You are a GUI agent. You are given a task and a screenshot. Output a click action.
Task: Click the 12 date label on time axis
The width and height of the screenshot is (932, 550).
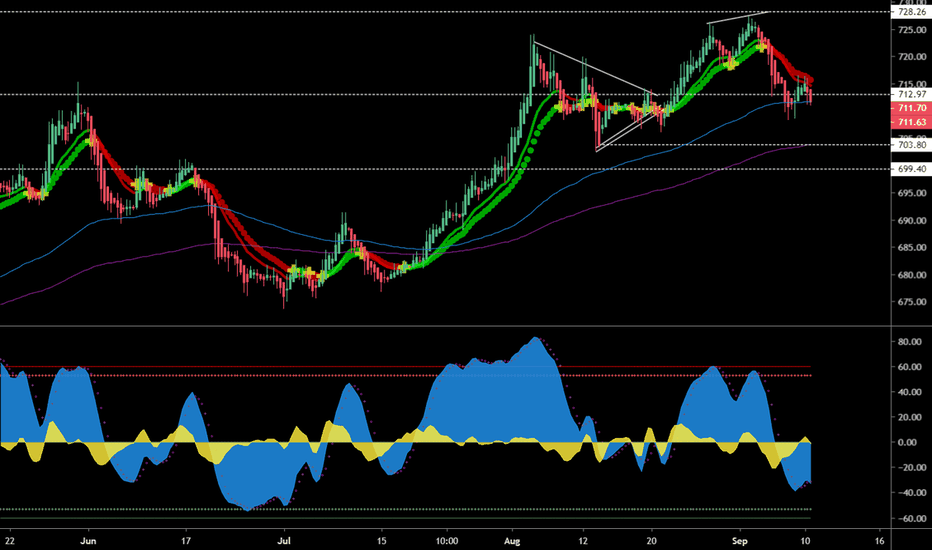(583, 541)
